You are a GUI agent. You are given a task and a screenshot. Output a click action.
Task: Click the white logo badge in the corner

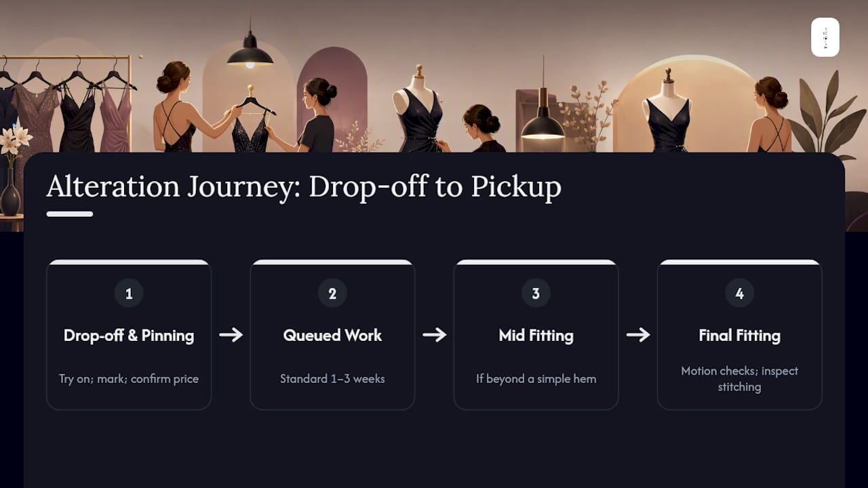point(825,37)
